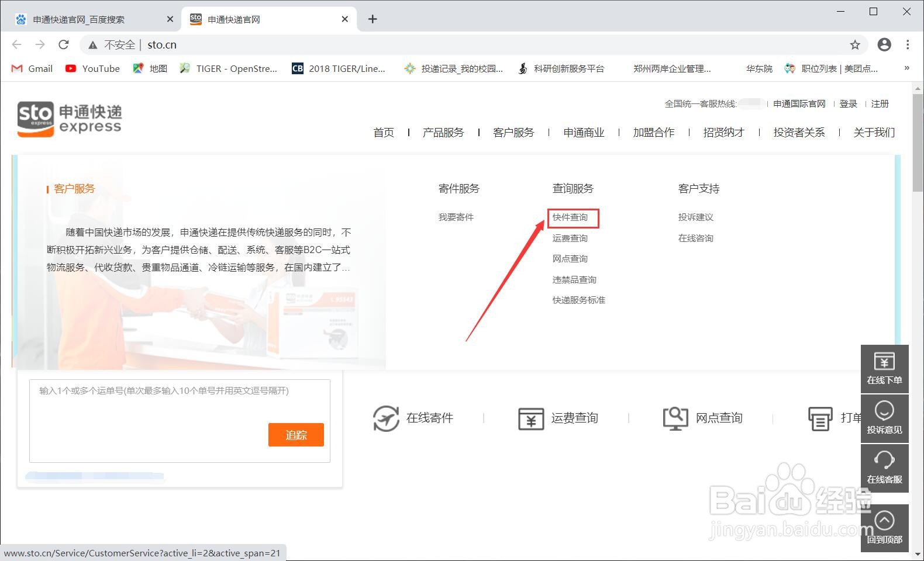
Task: Open 产品服务 navigation menu
Action: pos(443,132)
